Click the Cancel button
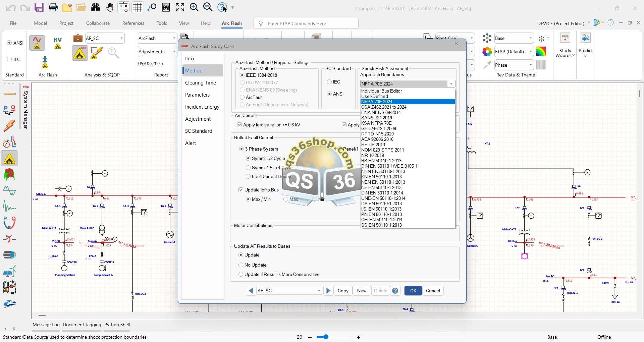This screenshot has width=644, height=342. pos(433,291)
